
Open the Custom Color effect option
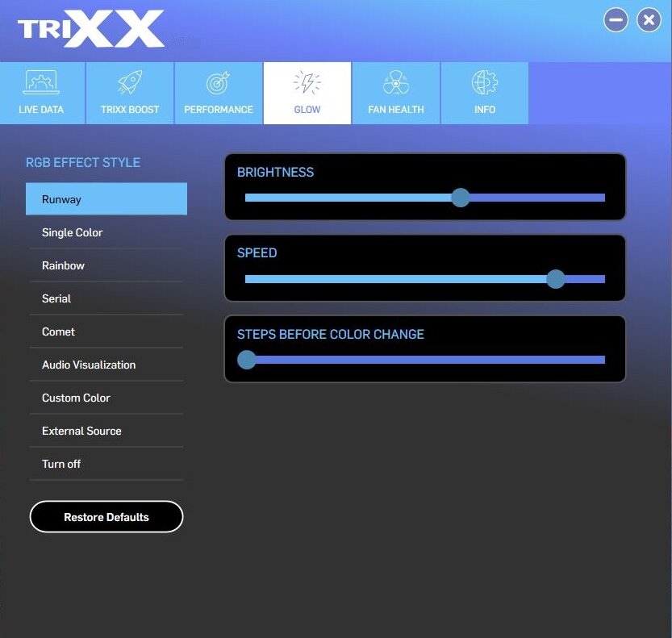(x=106, y=398)
